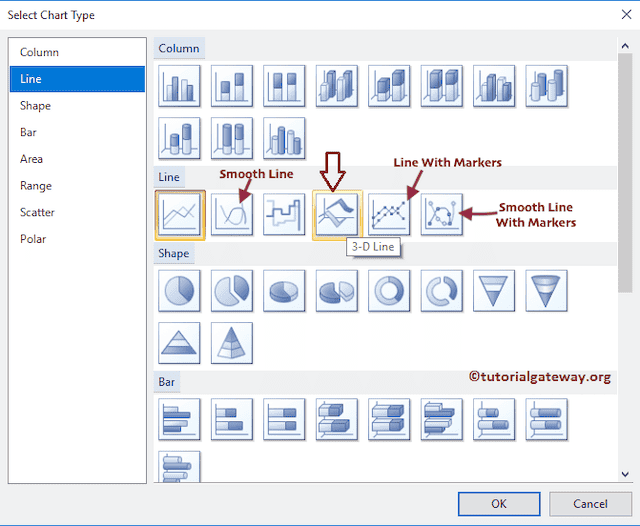The height and width of the screenshot is (526, 640).
Task: Choose the clustered cylinder column chart icon
Action: tap(284, 138)
